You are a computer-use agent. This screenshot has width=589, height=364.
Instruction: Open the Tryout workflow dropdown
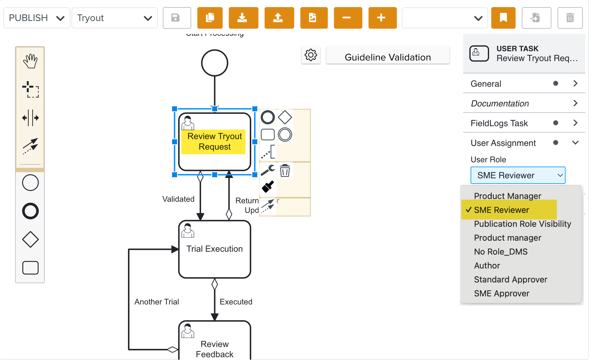(x=114, y=18)
